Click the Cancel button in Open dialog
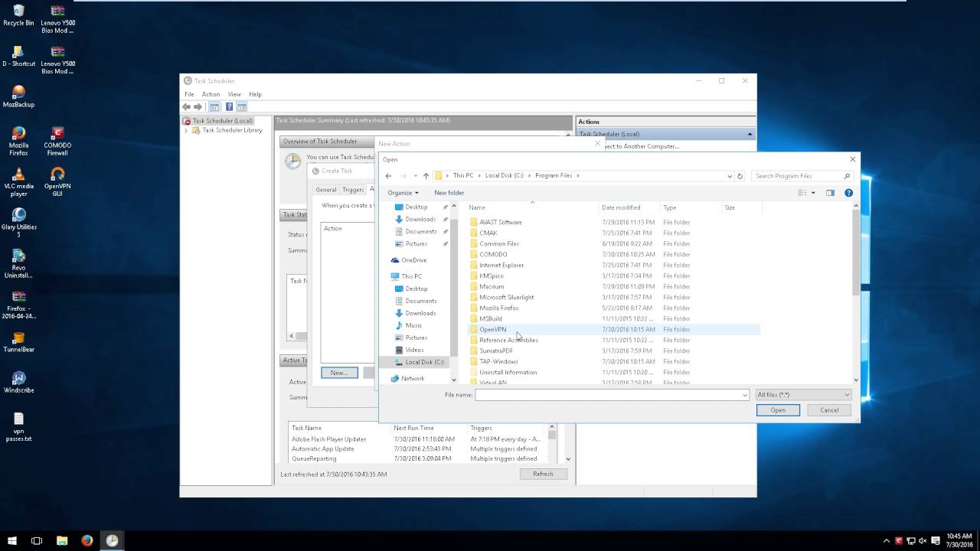The image size is (980, 551). point(829,410)
